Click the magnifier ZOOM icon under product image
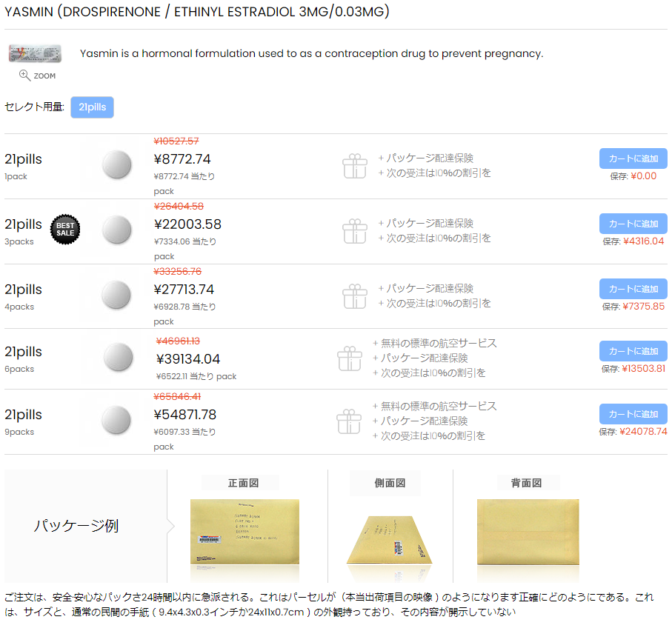This screenshot has height=631, width=672. pyautogui.click(x=25, y=76)
